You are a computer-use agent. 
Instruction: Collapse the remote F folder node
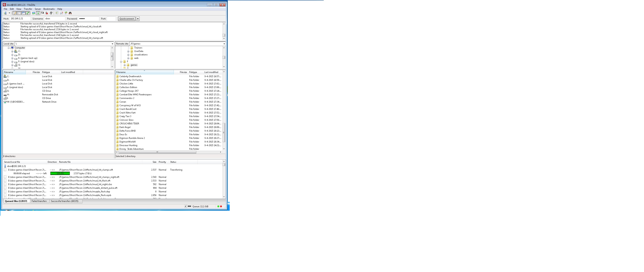point(121,62)
